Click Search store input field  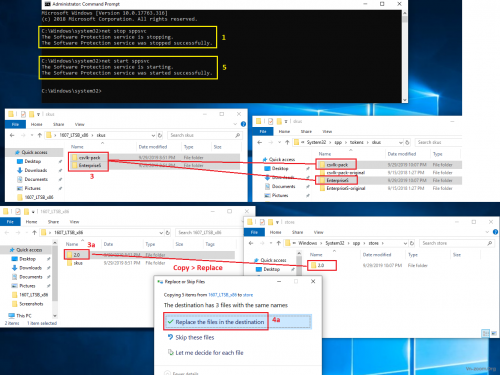click(x=452, y=243)
